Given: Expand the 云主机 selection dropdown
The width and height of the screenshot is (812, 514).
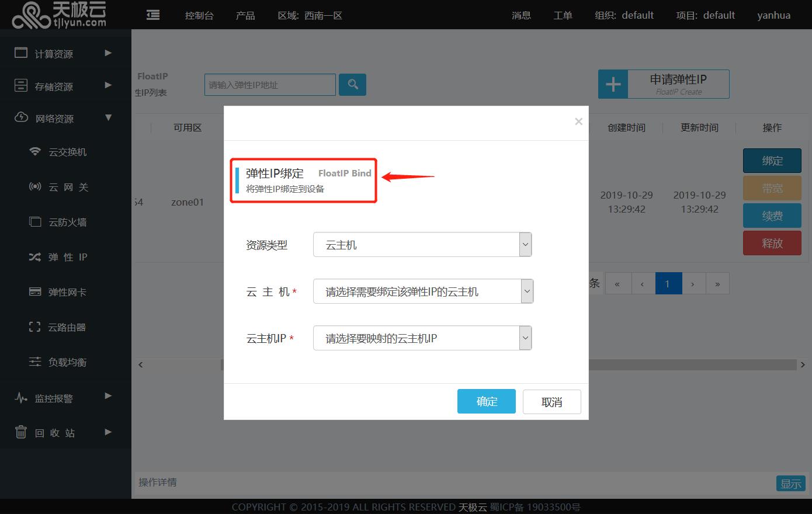Looking at the screenshot, I should tap(423, 291).
